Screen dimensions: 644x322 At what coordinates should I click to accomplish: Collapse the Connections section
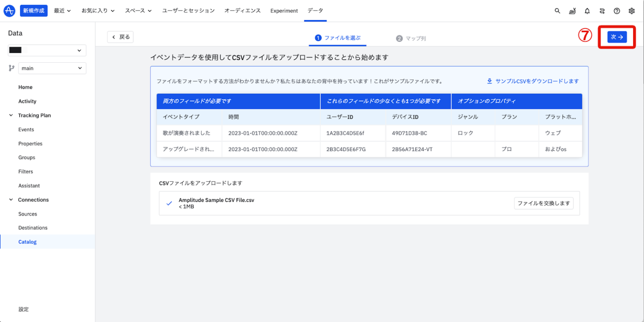[x=10, y=200]
